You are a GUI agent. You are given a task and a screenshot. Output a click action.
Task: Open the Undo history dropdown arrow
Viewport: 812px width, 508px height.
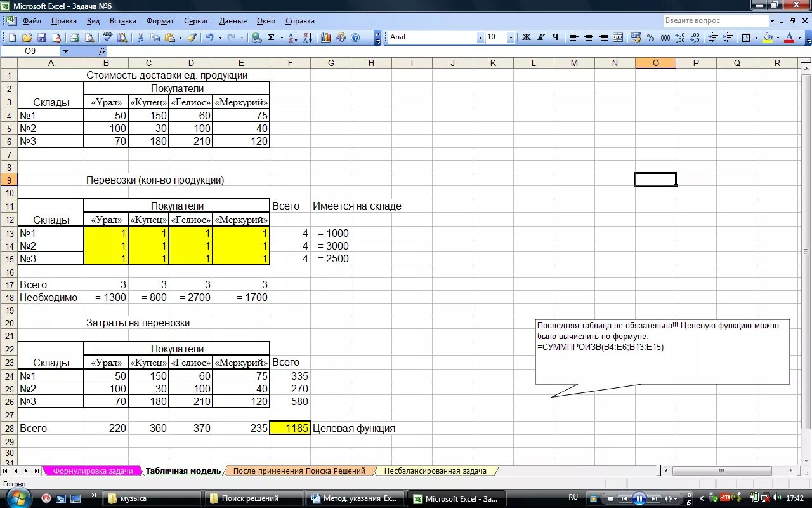(x=220, y=37)
